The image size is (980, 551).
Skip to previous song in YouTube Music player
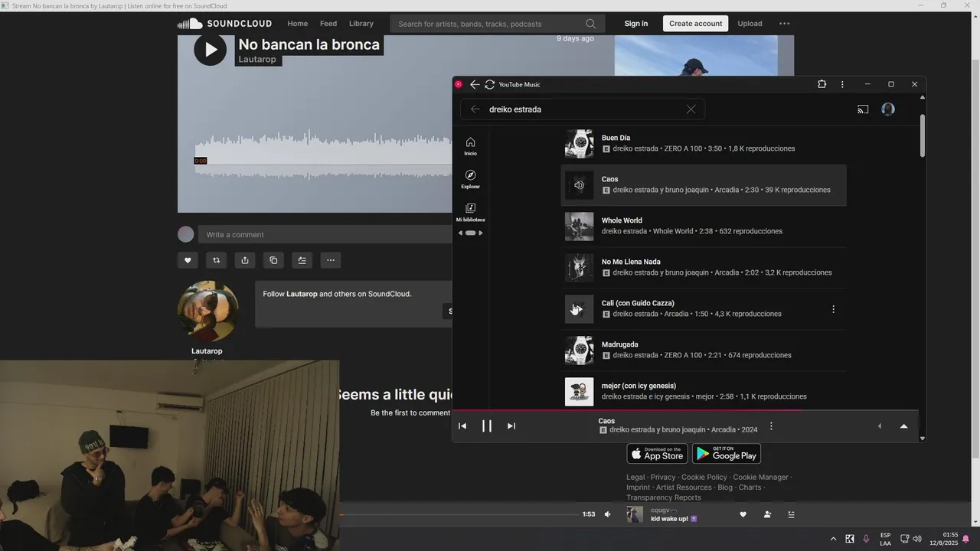coord(462,426)
